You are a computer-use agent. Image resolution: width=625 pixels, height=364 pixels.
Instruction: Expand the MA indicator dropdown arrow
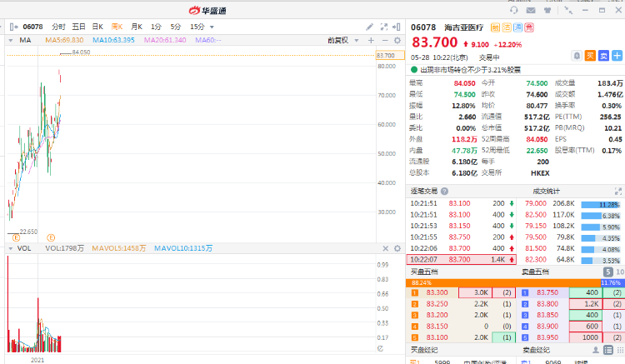tap(9, 40)
